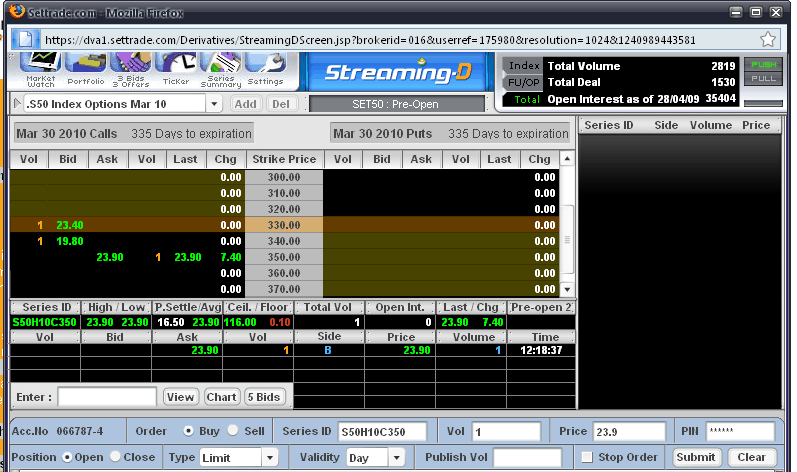Click the Add button

(x=246, y=104)
